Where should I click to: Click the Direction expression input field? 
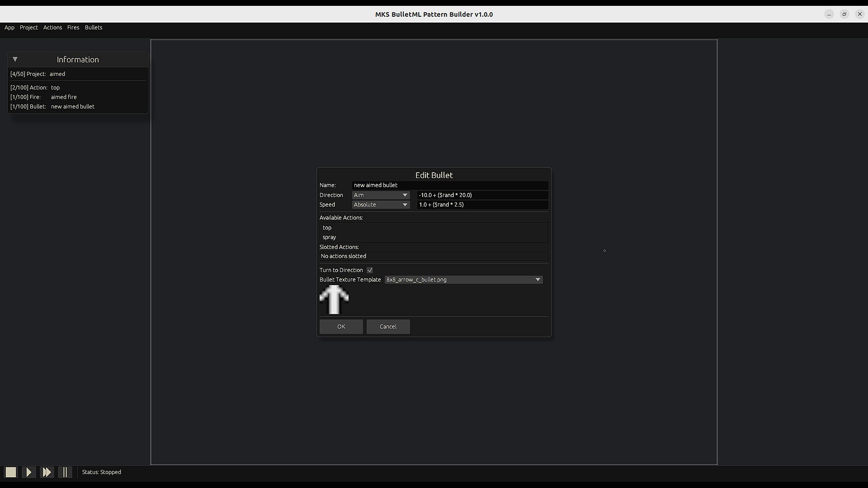pos(482,195)
